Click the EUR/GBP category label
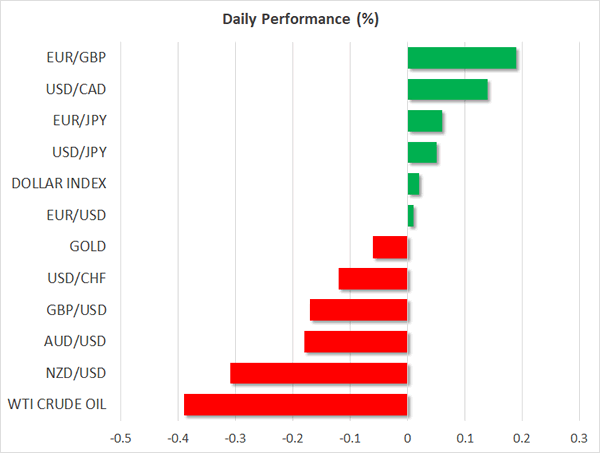 pos(78,58)
